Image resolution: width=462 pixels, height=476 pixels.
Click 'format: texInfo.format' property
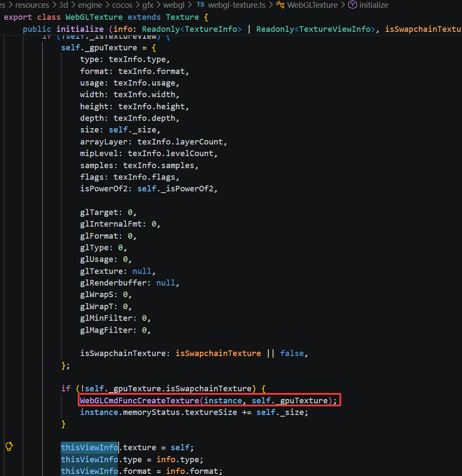click(135, 71)
